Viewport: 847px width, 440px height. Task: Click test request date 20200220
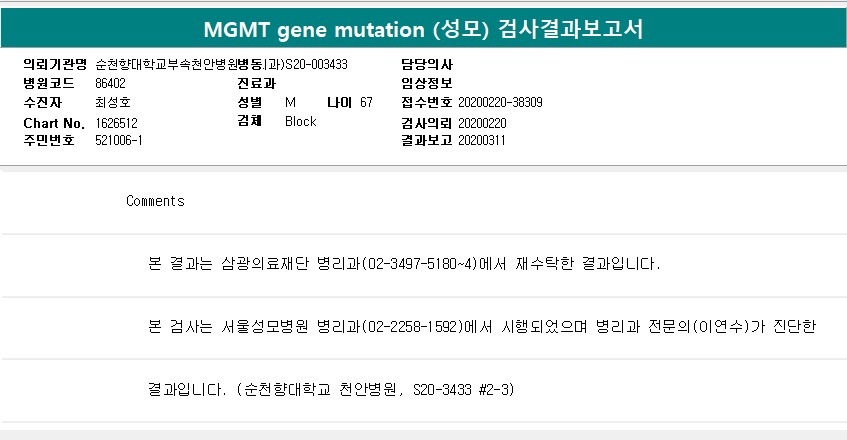pos(482,123)
